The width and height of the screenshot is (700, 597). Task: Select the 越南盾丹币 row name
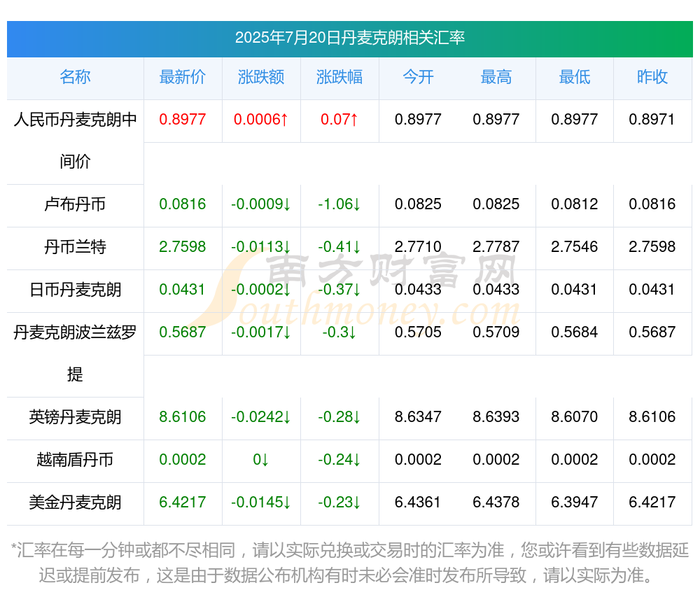(x=75, y=460)
